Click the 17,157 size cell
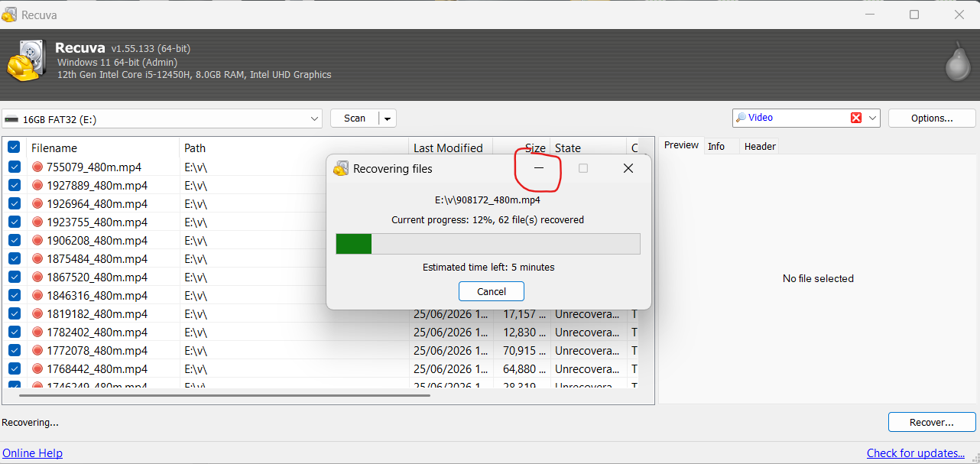 [524, 313]
